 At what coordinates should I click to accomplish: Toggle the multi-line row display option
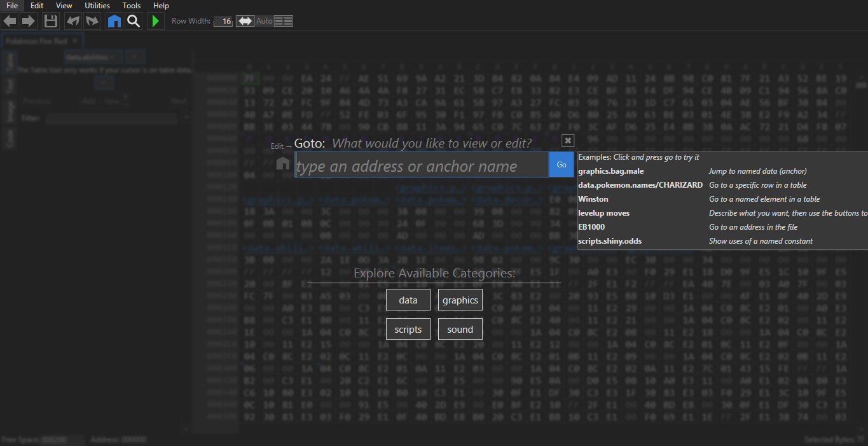point(282,20)
